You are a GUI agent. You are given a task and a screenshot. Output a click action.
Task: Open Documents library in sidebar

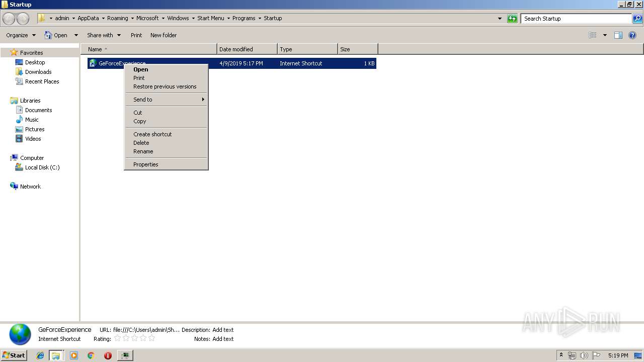click(38, 110)
